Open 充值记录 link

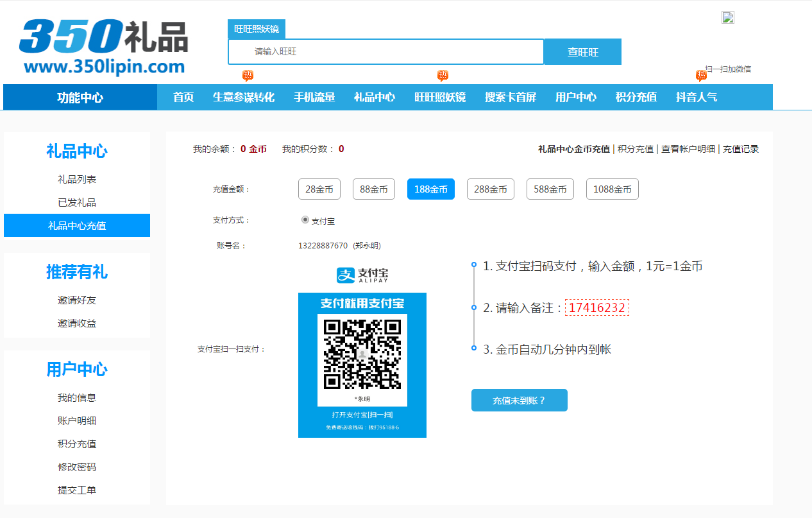point(741,149)
